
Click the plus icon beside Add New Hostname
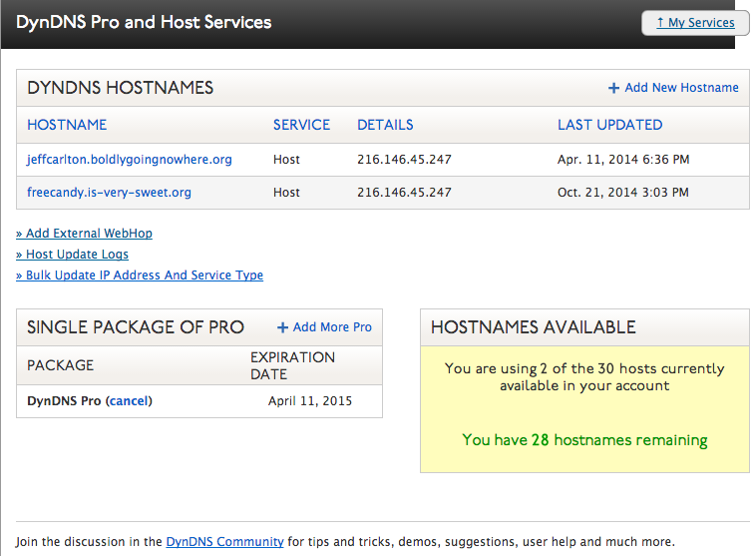614,88
